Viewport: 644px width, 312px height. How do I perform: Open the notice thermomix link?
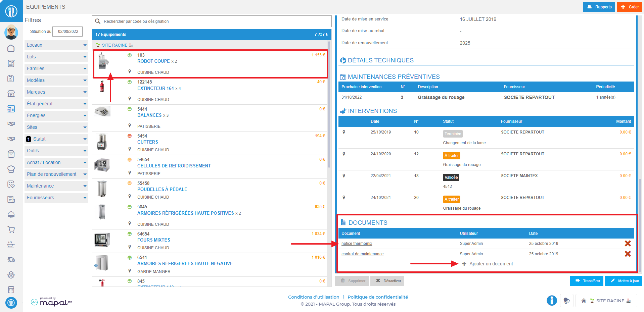pyautogui.click(x=357, y=244)
